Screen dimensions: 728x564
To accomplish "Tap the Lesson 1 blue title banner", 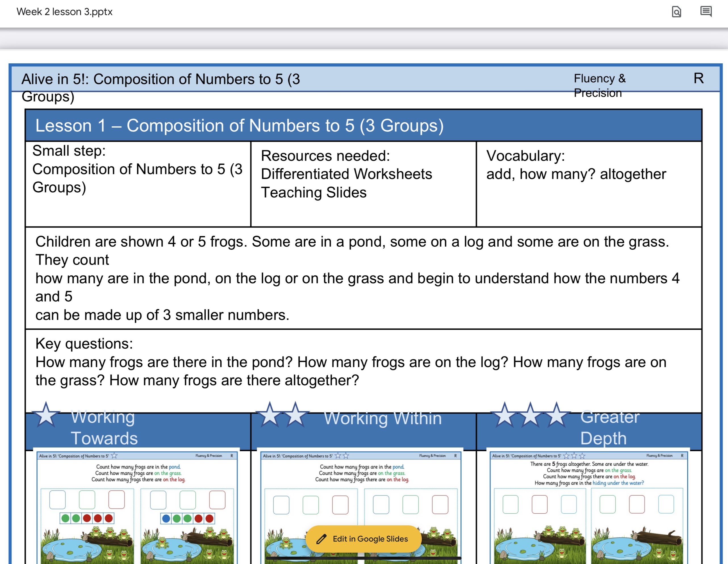I will pos(364,125).
